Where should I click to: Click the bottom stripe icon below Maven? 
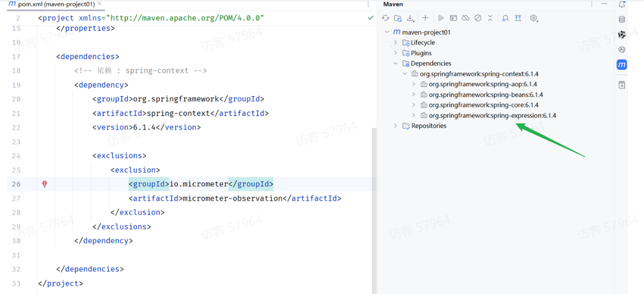(622, 85)
